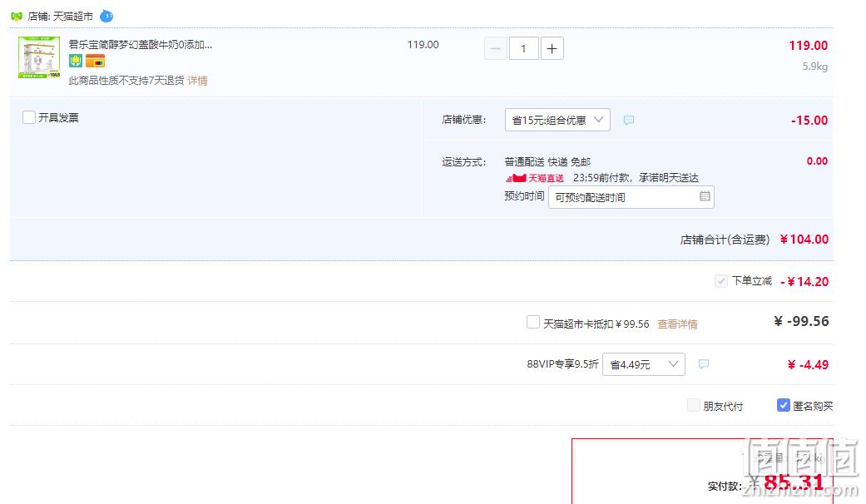This screenshot has height=504, width=866.
Task: Uncheck the 匿名购买 anonymous purchase checkbox
Action: tap(783, 405)
